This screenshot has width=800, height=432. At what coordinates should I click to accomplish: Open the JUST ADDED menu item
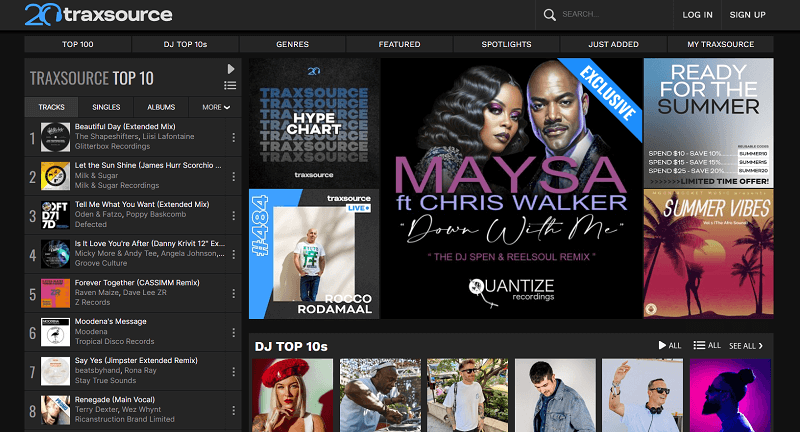[x=613, y=45]
